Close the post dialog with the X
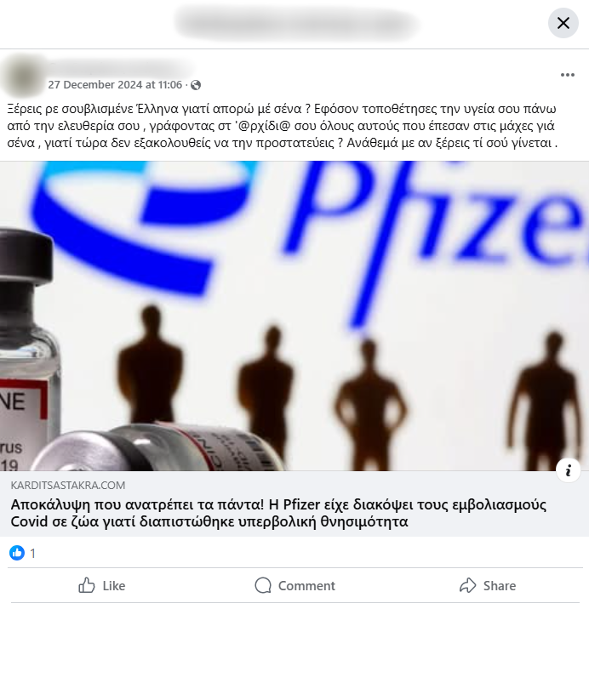Image resolution: width=589 pixels, height=700 pixels. (563, 23)
